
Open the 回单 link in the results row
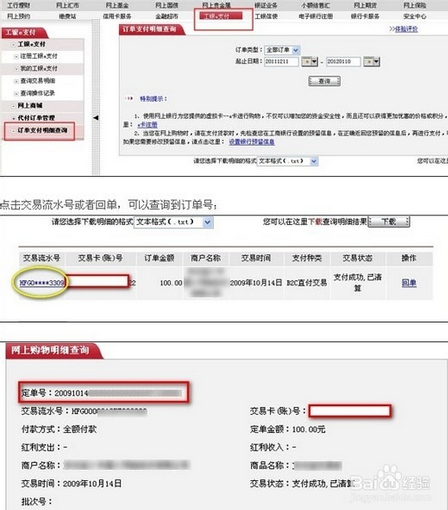click(409, 283)
